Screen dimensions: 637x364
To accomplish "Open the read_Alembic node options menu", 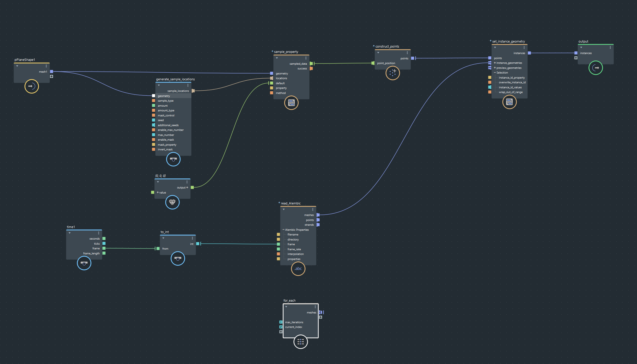I will coord(313,209).
